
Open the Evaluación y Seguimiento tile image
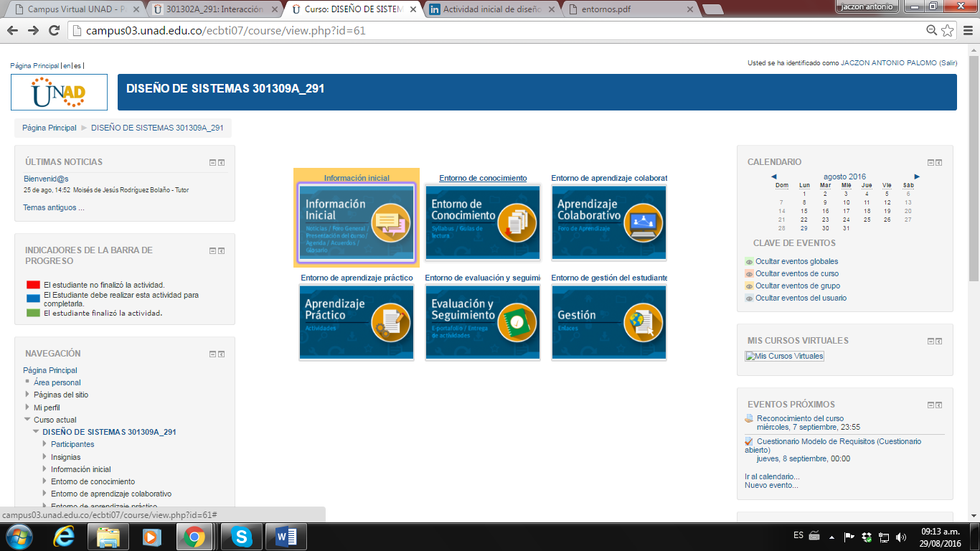[x=483, y=322]
